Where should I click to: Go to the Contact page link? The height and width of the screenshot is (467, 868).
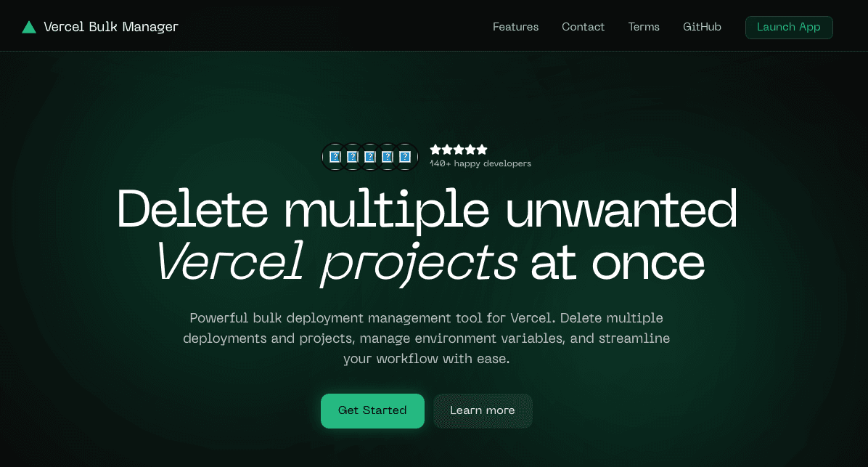(x=583, y=27)
